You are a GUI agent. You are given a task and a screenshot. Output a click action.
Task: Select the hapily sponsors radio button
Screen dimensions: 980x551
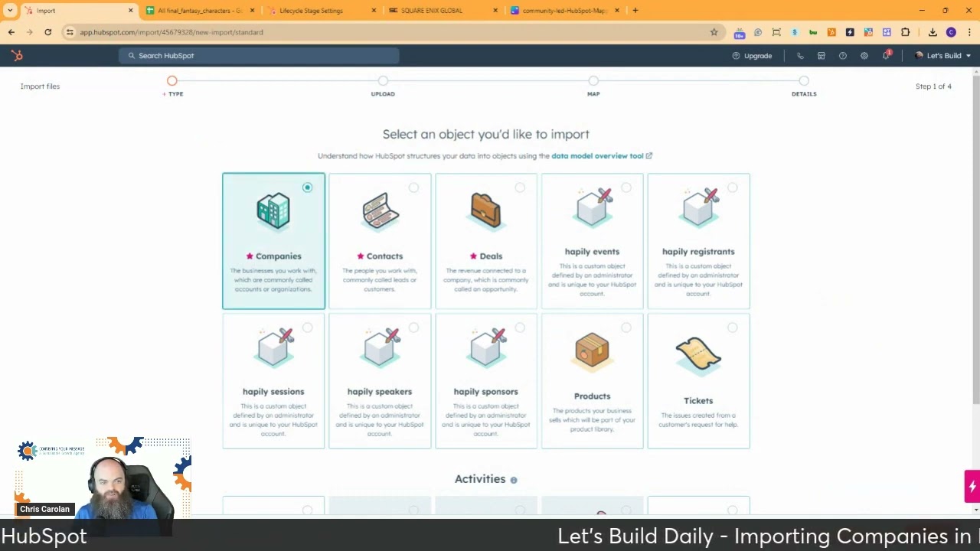point(520,328)
